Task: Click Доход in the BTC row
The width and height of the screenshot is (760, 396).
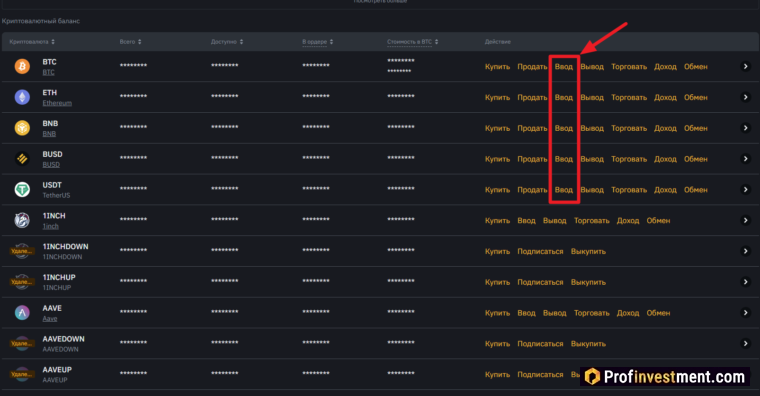Action: tap(665, 67)
